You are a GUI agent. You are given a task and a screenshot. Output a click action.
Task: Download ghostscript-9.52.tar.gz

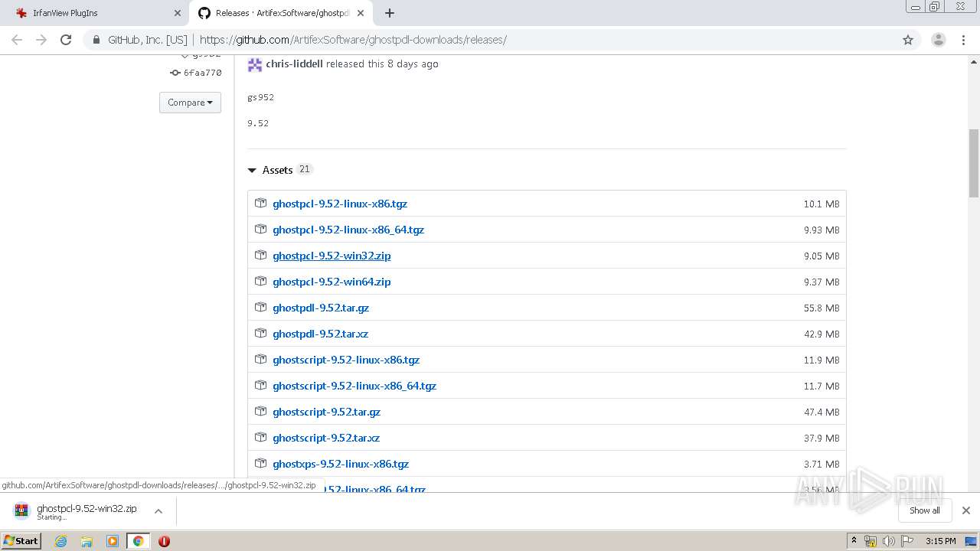tap(327, 412)
